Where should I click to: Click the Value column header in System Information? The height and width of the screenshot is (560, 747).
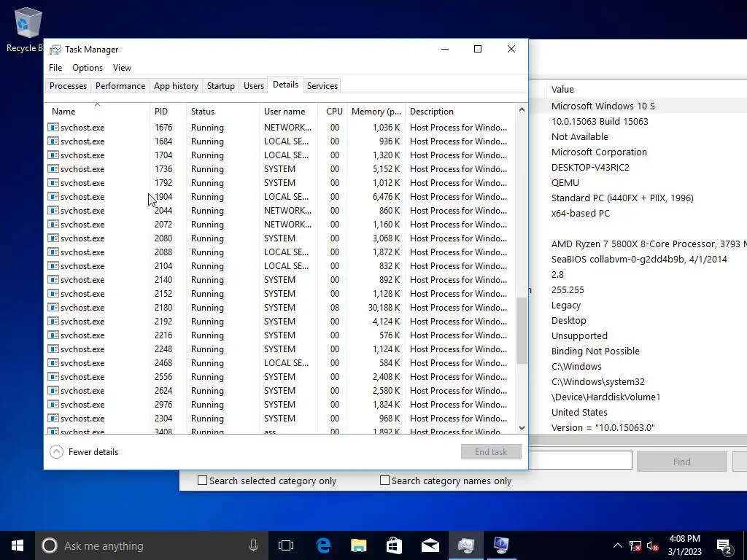coord(646,89)
